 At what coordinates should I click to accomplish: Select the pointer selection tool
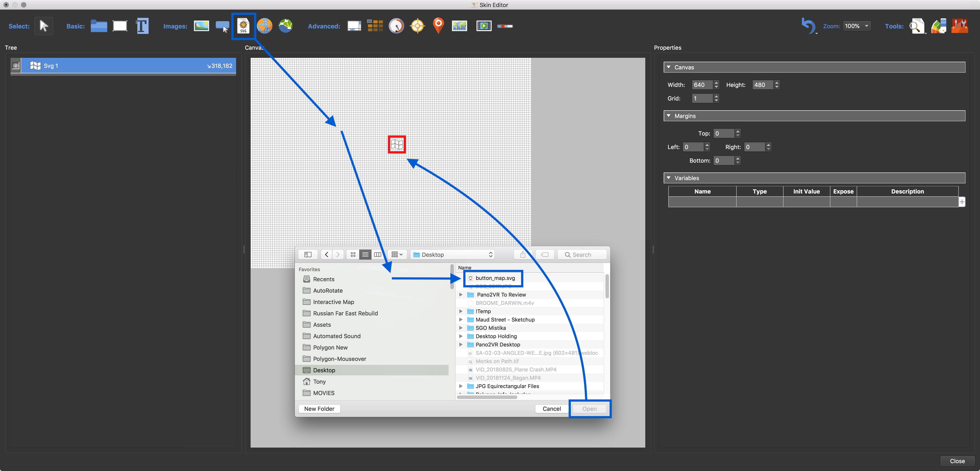pyautogui.click(x=44, y=26)
